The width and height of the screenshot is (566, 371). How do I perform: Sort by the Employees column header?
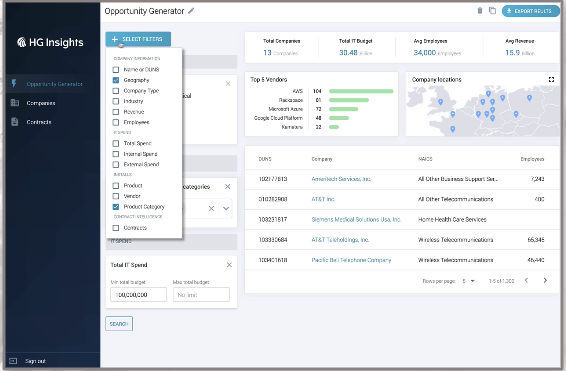[532, 159]
